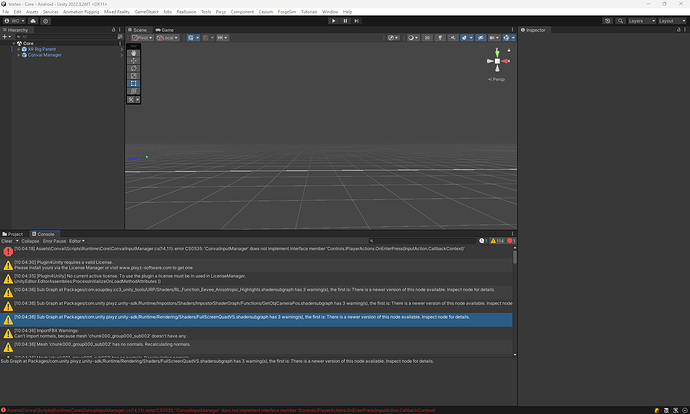Viewport: 690px width, 414px height.
Task: Toggle Console Error Pause
Action: coord(55,241)
